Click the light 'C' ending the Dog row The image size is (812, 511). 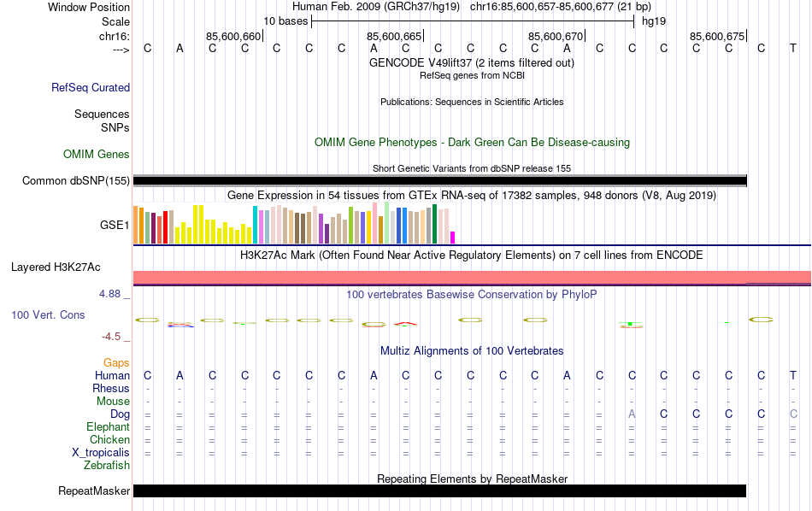tap(793, 414)
